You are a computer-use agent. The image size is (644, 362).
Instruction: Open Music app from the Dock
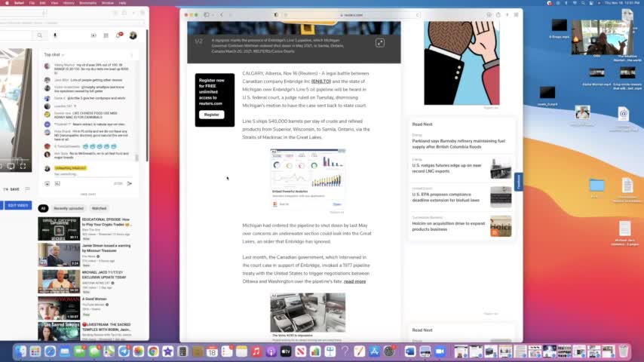coord(256,351)
